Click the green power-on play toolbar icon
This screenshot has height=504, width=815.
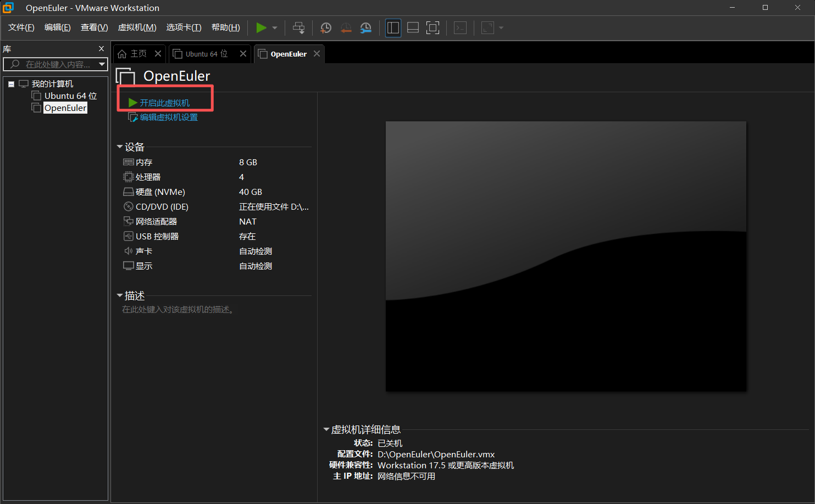click(x=262, y=27)
